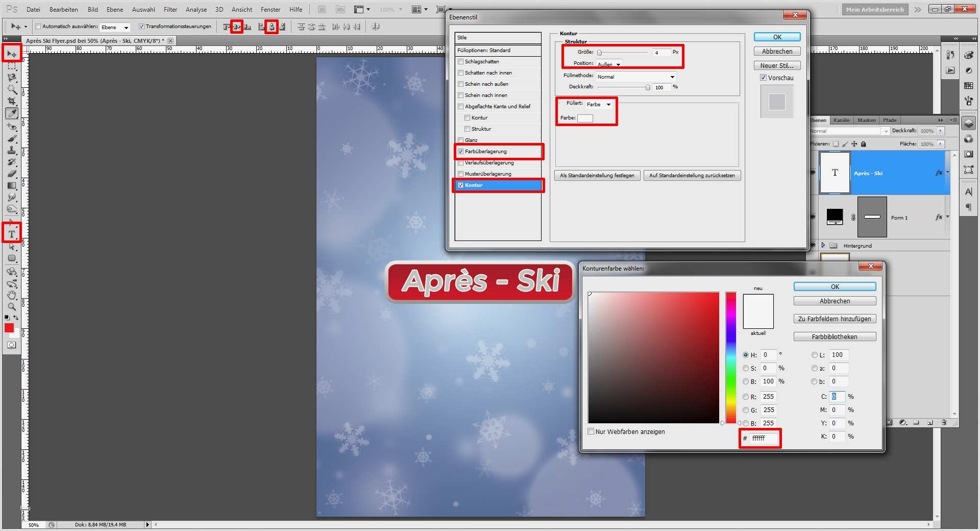Open the Filter menu
Viewport: 980px width, 531px height.
pos(170,9)
